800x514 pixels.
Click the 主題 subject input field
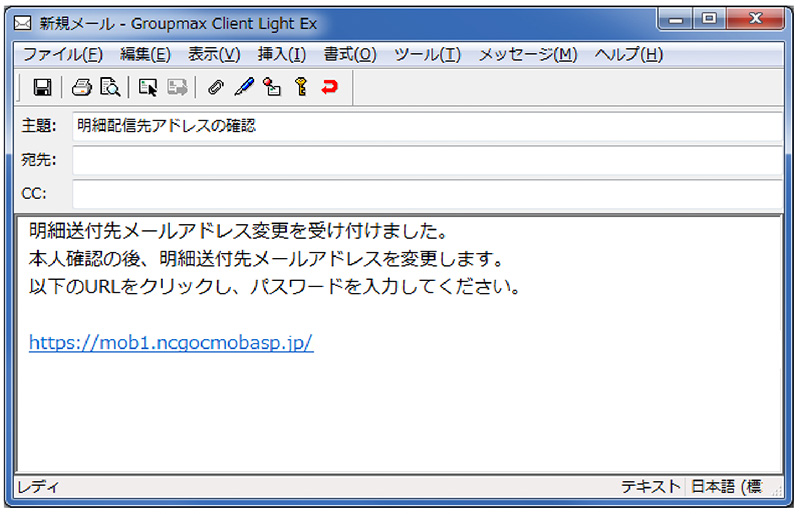coord(428,126)
